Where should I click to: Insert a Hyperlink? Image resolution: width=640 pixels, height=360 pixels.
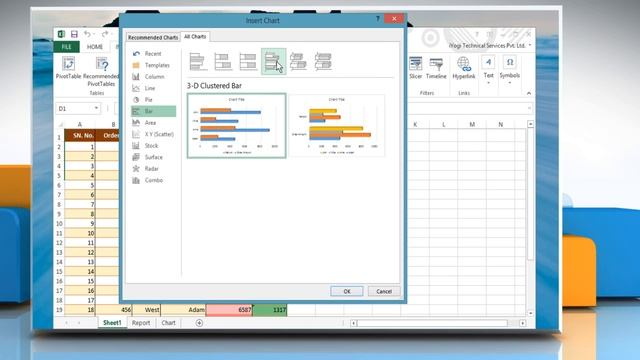[464, 68]
